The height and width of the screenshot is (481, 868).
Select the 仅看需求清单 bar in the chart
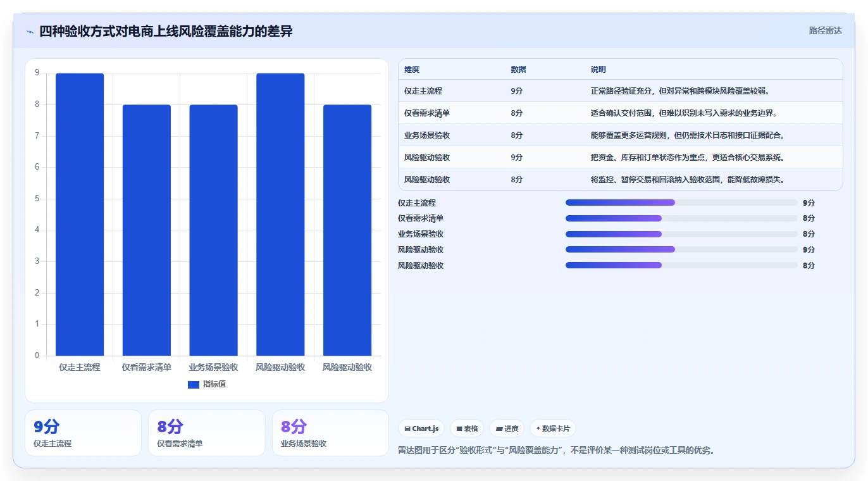147,230
